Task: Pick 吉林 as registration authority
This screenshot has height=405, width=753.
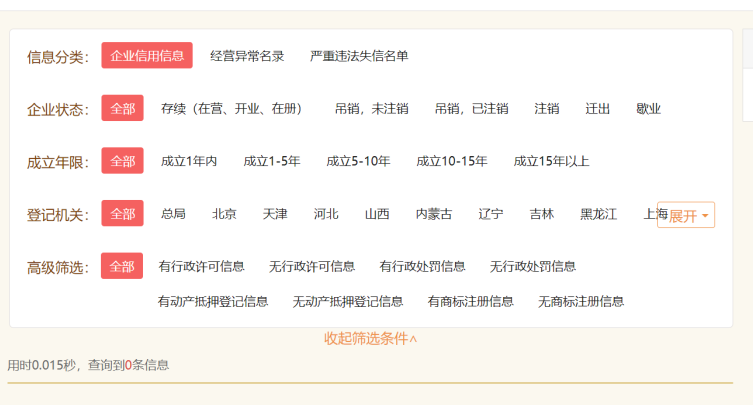Action: (542, 214)
